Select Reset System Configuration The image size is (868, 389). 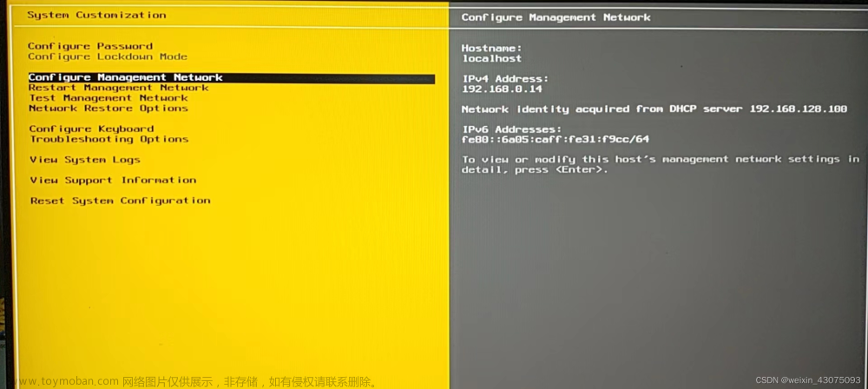pyautogui.click(x=120, y=201)
